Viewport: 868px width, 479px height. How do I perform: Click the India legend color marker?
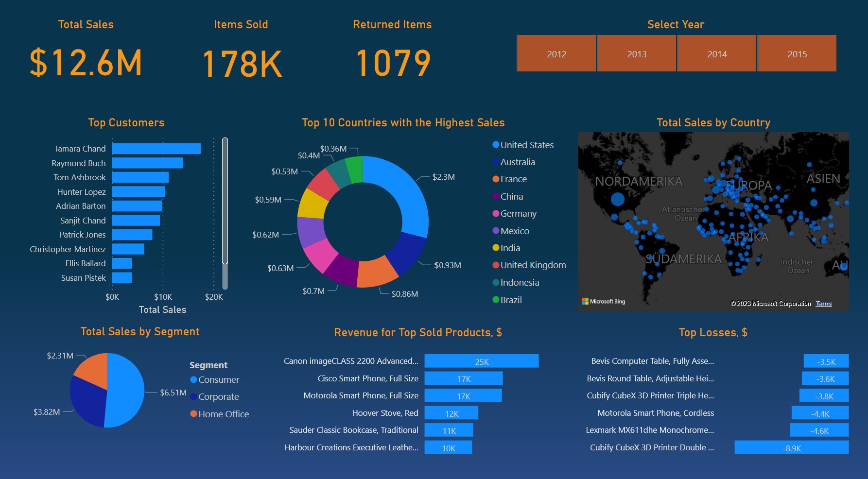click(495, 248)
